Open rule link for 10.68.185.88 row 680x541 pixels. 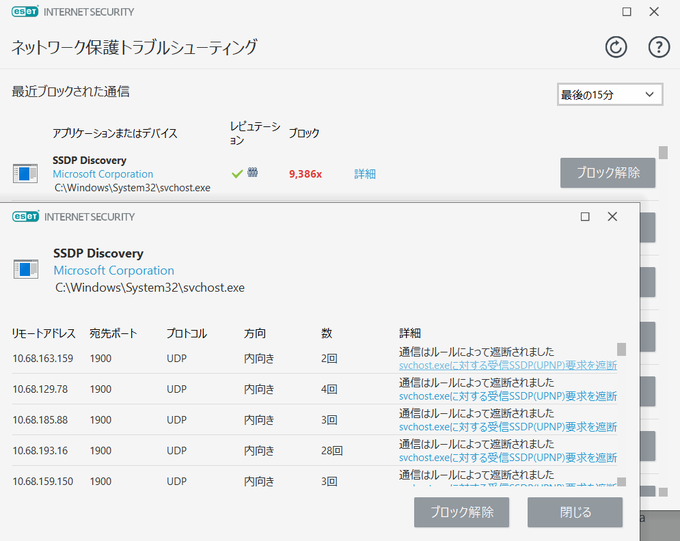508,427
